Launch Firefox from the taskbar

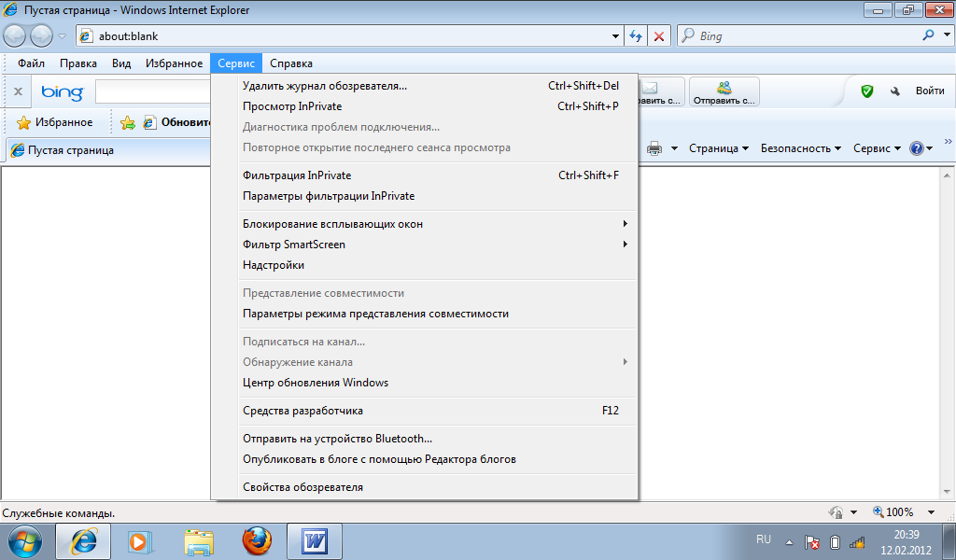(257, 541)
